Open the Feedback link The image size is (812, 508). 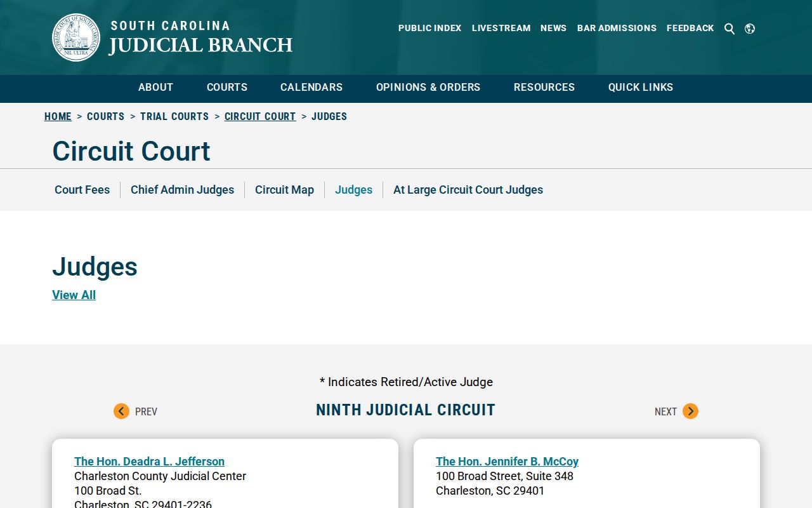point(690,28)
